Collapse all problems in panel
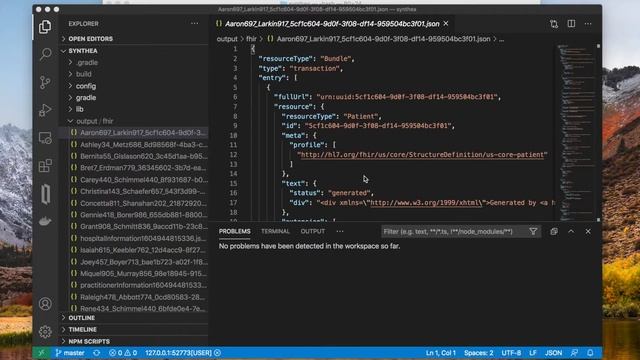Screen dimensions: 640x360 pos(554,231)
